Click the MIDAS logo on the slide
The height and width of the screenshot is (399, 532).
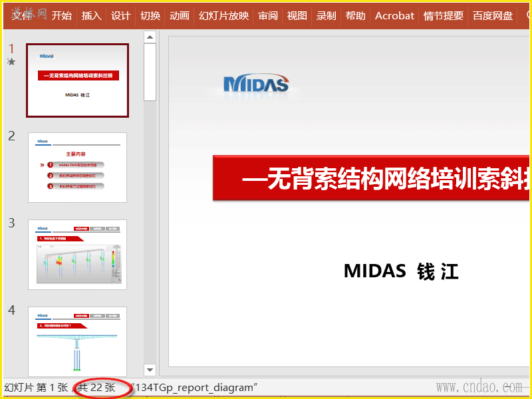[x=256, y=84]
